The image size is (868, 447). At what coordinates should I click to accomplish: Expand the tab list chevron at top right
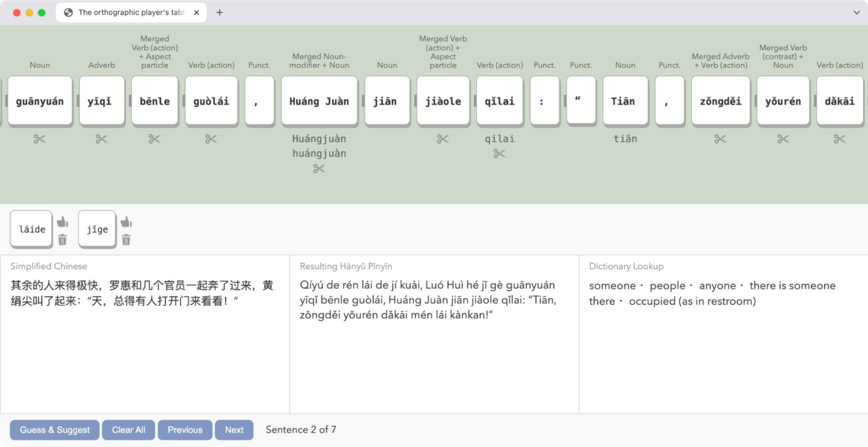(x=856, y=13)
